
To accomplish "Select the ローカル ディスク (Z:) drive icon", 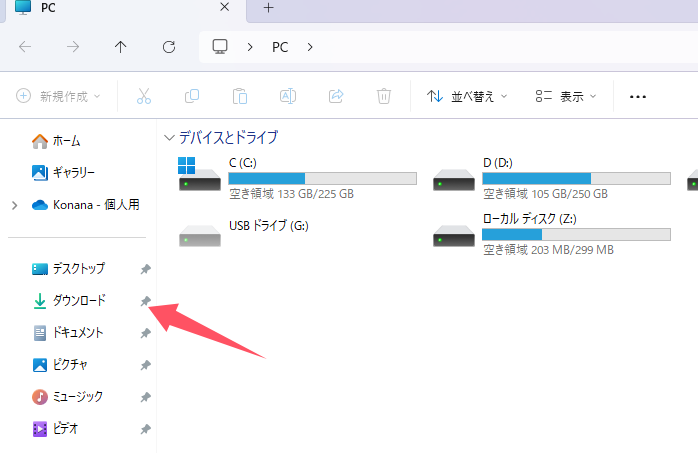I will (x=454, y=236).
